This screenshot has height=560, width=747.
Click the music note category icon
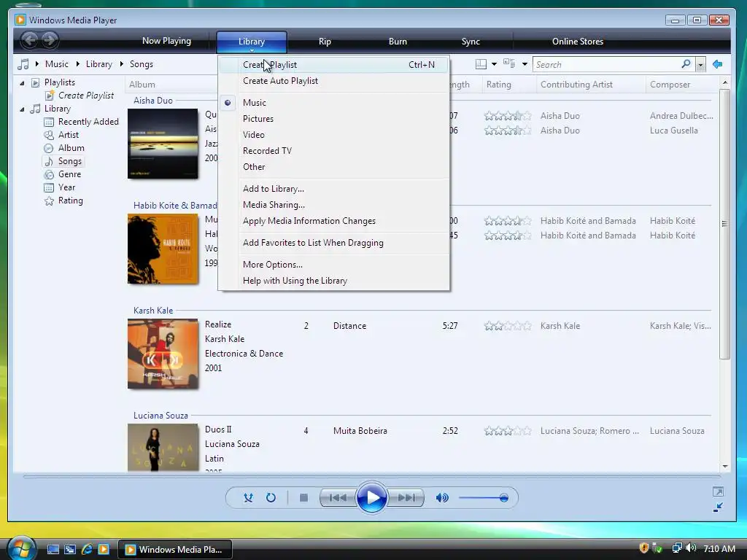coord(23,64)
